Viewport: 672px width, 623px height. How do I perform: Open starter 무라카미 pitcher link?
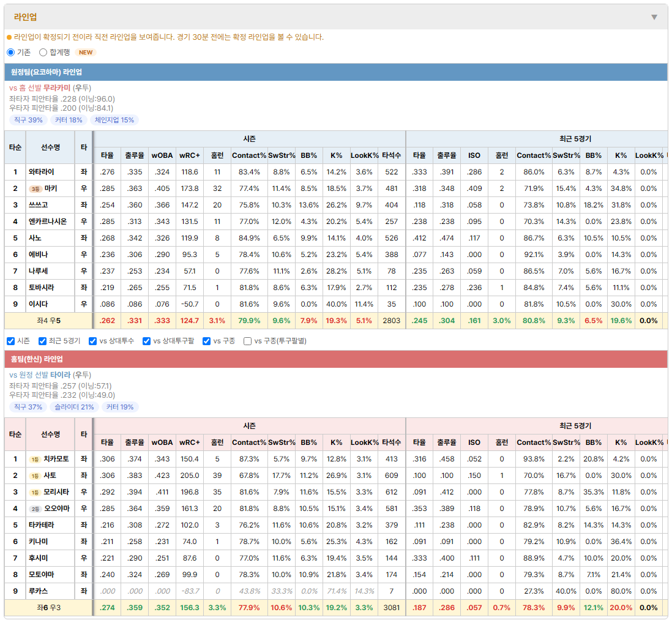57,88
